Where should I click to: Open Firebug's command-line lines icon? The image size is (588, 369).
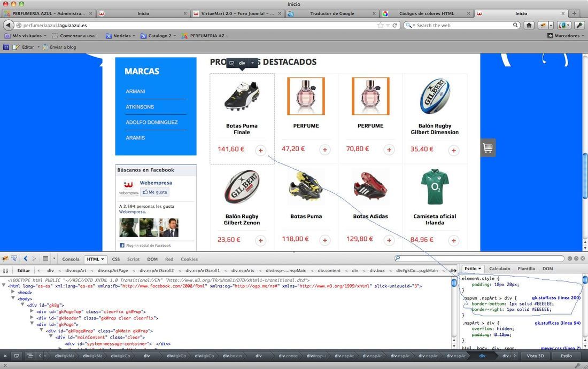45,258
